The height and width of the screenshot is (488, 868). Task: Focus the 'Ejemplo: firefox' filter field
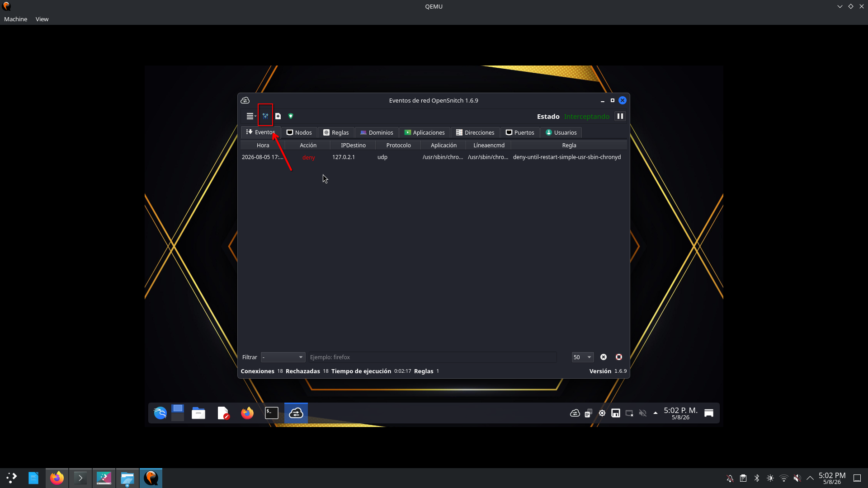[x=432, y=357]
